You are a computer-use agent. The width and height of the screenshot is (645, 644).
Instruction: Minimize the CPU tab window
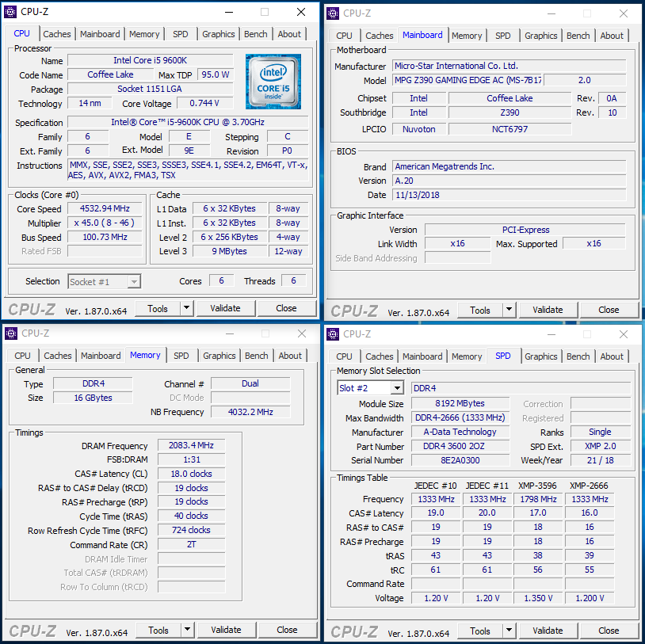coord(229,13)
